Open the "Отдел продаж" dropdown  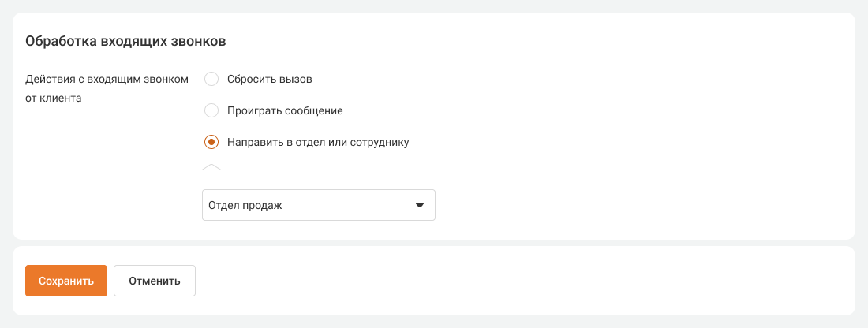tap(319, 205)
